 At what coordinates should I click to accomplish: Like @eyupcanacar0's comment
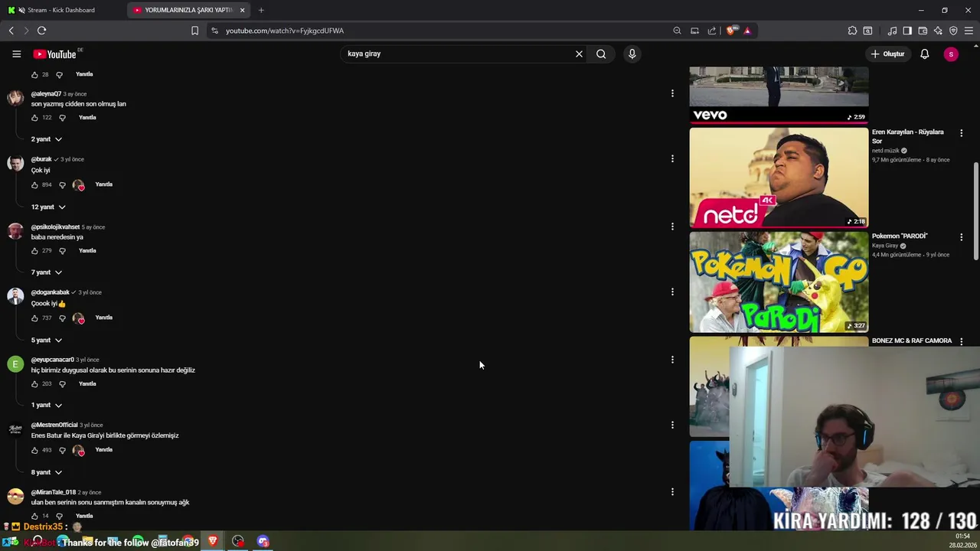pyautogui.click(x=34, y=384)
